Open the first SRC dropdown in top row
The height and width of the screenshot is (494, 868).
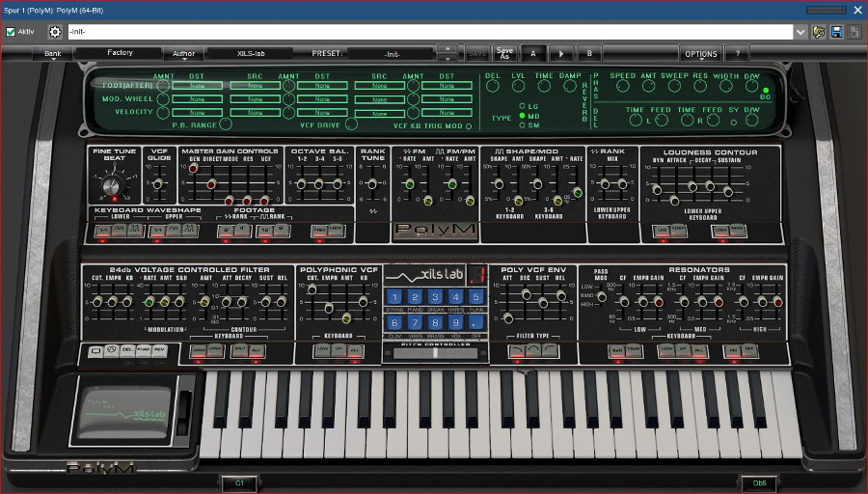click(256, 85)
